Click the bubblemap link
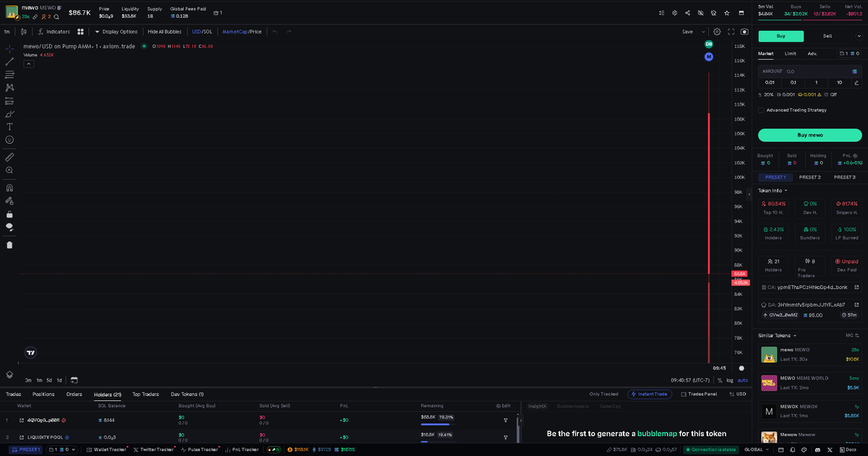Viewport: 868px width, 456px height. click(657, 434)
